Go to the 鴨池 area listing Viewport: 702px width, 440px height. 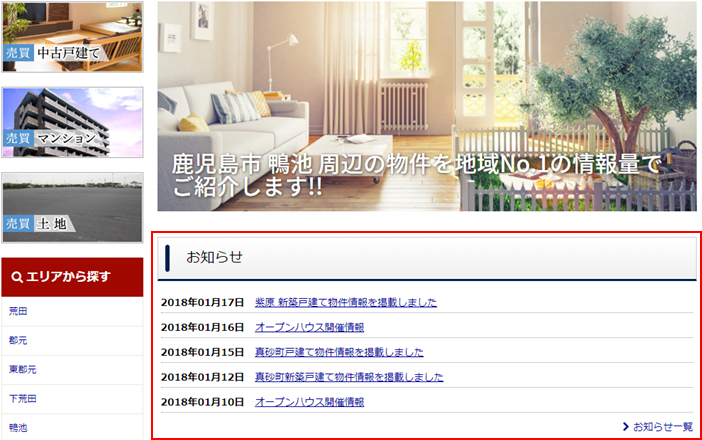pyautogui.click(x=18, y=427)
